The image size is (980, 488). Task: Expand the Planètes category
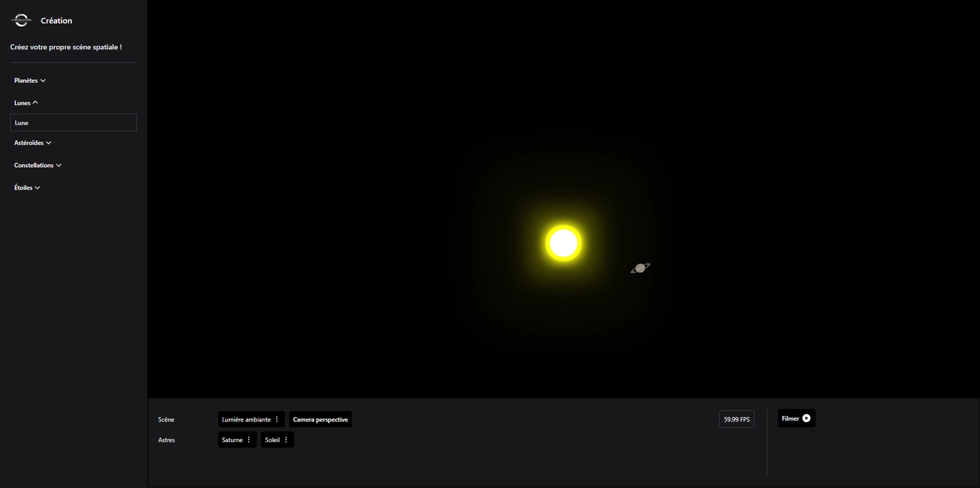coord(29,80)
